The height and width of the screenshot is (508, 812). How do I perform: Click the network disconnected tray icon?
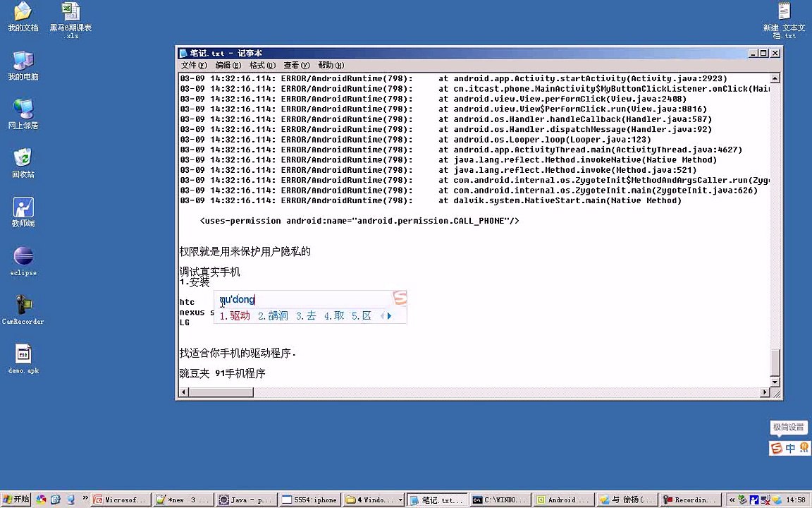coord(765,500)
